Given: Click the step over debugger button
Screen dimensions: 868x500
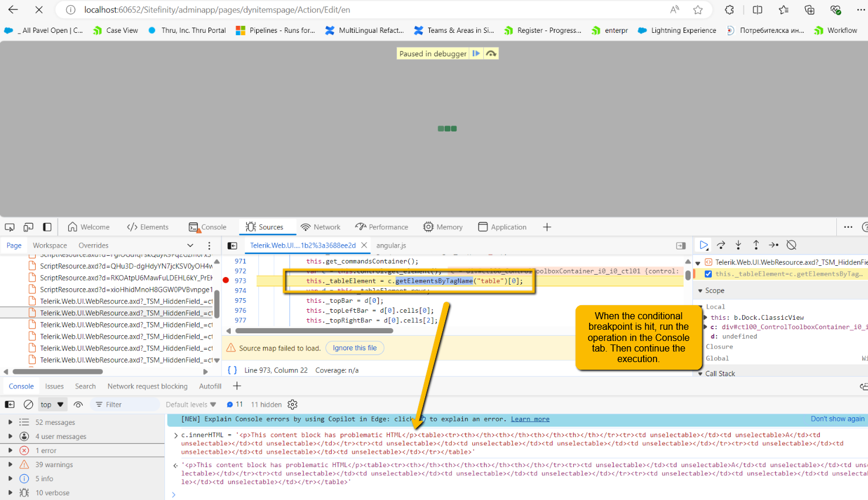Looking at the screenshot, I should click(721, 245).
